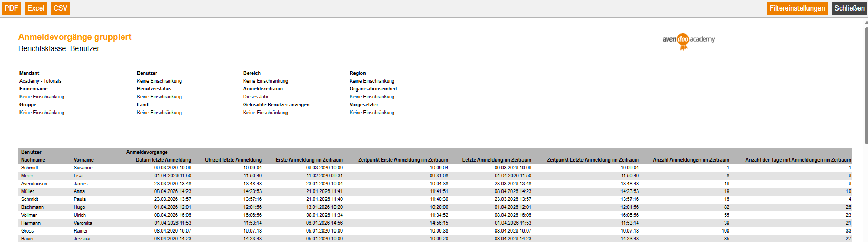Select the Academy - Tutorials value
This screenshot has height=242, width=868.
coord(41,81)
